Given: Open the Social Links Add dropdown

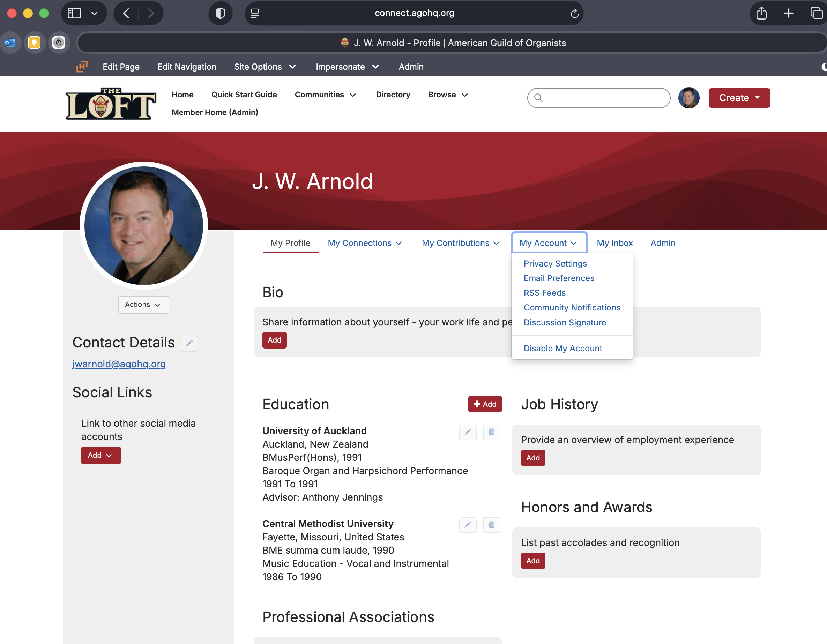Looking at the screenshot, I should pos(100,455).
